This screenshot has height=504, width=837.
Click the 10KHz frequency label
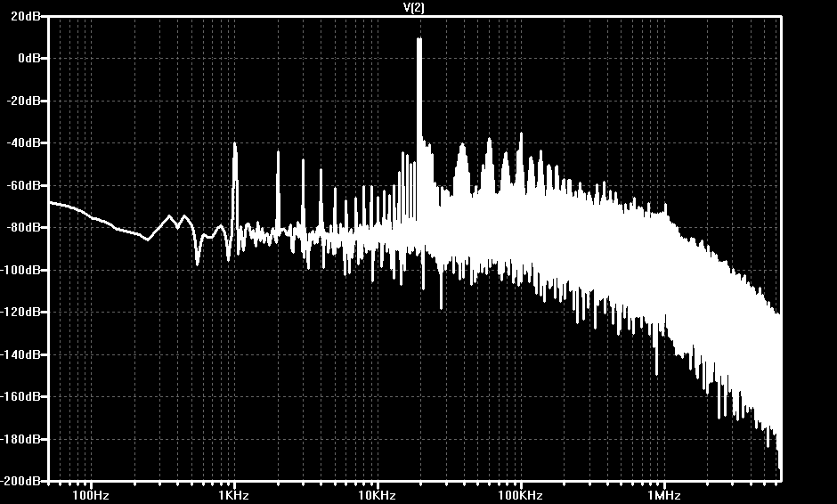tap(377, 495)
